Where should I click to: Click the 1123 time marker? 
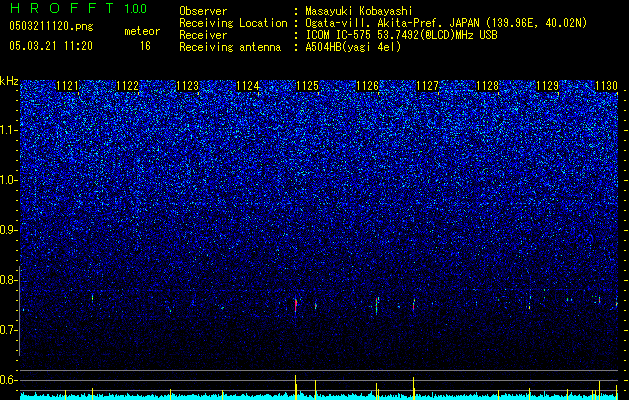tap(188, 86)
